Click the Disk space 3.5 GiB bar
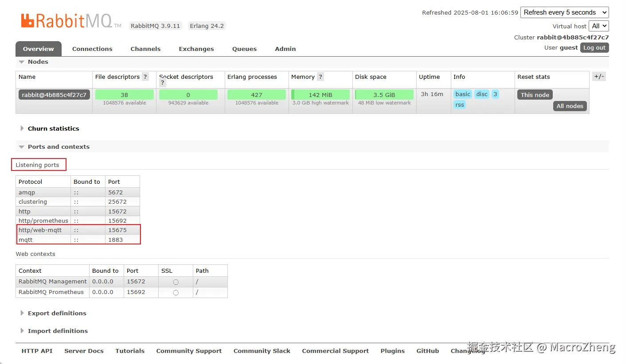 (384, 95)
